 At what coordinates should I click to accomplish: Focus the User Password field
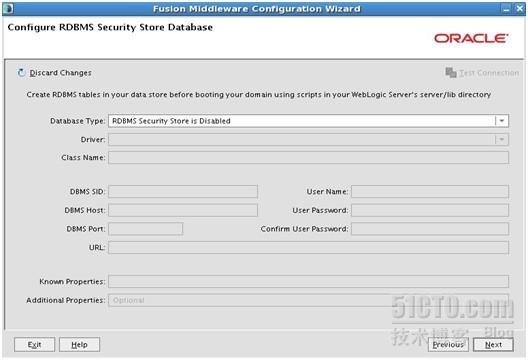click(430, 210)
